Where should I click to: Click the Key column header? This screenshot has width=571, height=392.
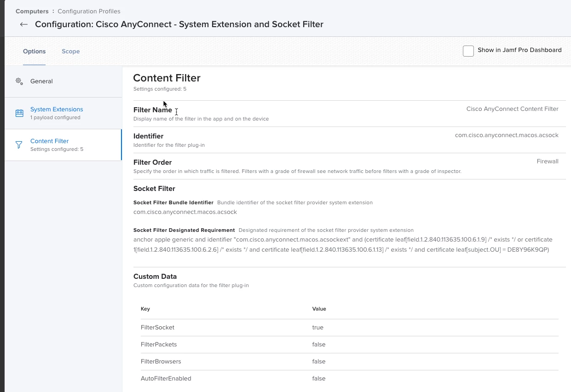point(145,309)
